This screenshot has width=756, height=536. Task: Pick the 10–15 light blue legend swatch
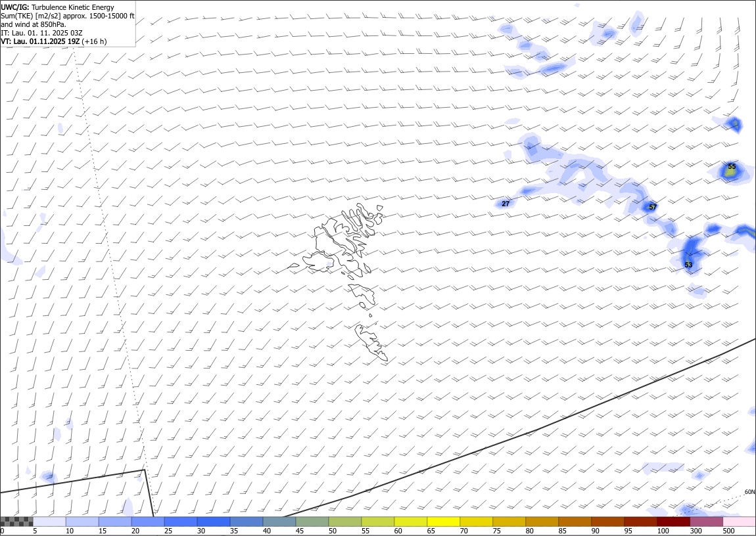(82, 522)
